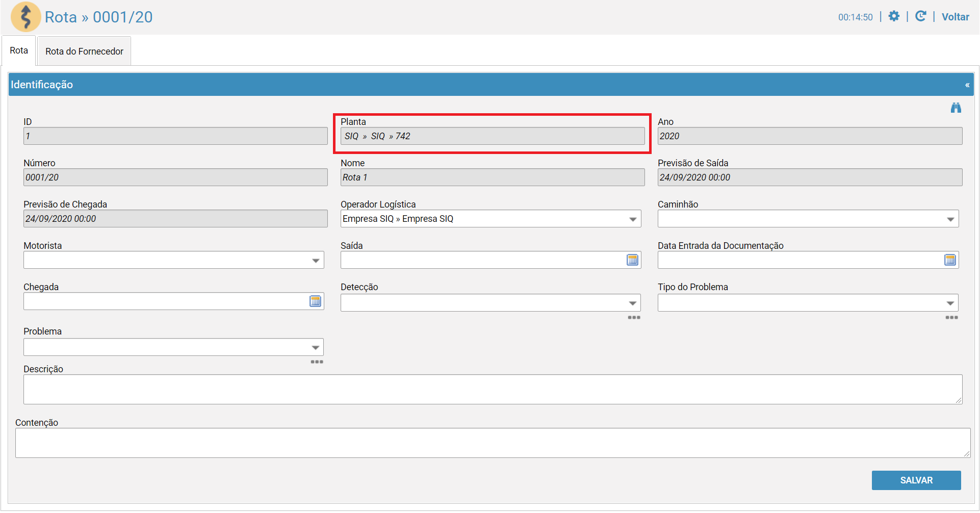Click the Ano field 2020

pyautogui.click(x=810, y=136)
